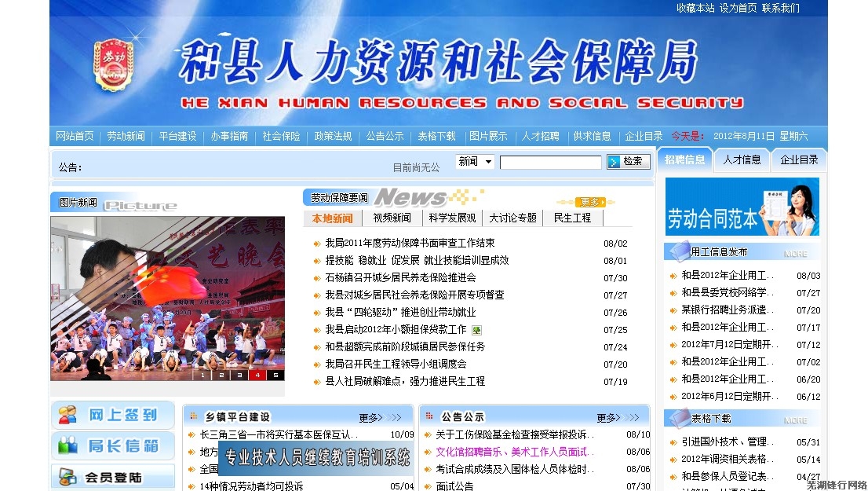The width and height of the screenshot is (868, 491).
Task: Click 设为首页 link at top
Action: click(738, 9)
